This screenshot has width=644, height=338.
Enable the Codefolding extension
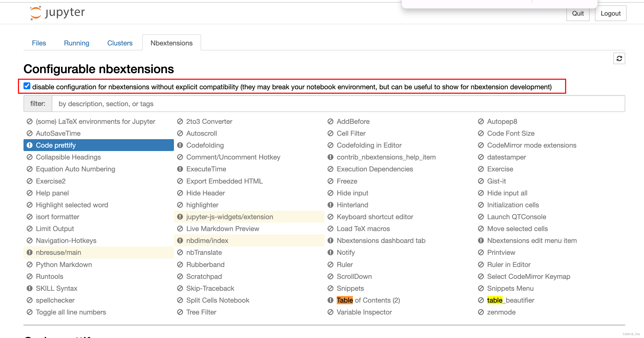pos(205,145)
